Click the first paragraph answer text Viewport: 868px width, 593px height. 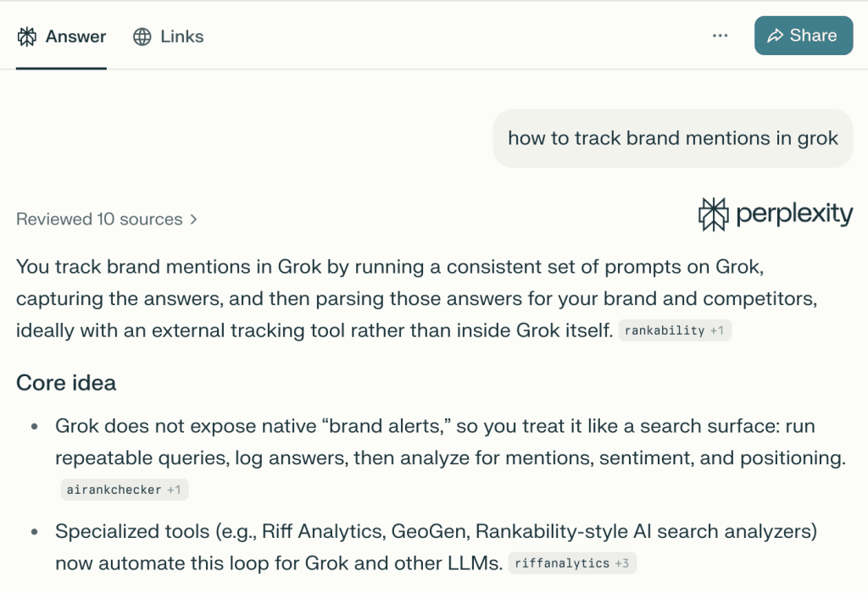pos(416,298)
